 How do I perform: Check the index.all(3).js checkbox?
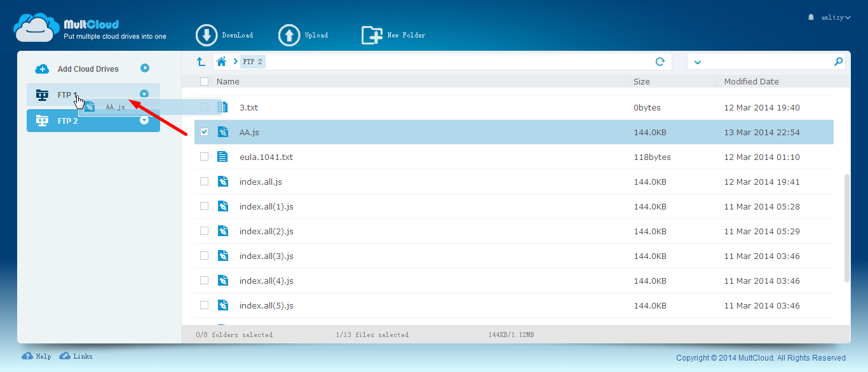coord(204,256)
